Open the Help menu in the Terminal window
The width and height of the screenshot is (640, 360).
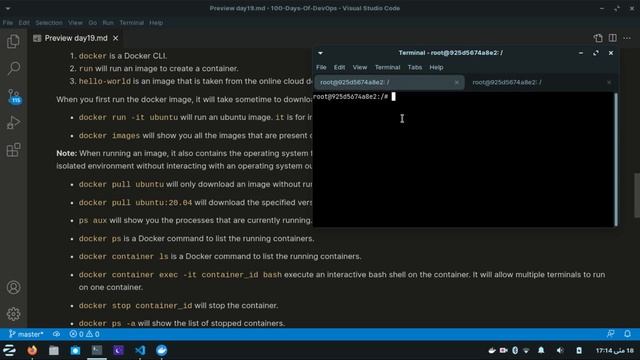436,67
